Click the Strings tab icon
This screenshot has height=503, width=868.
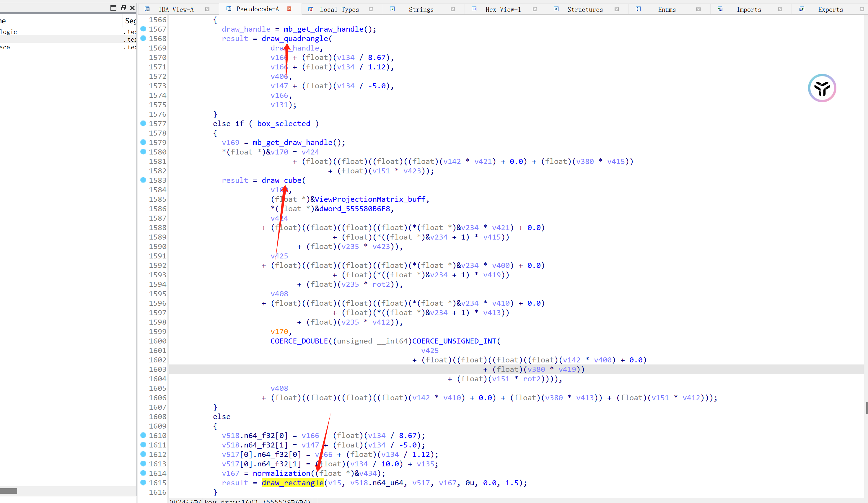[x=392, y=9]
